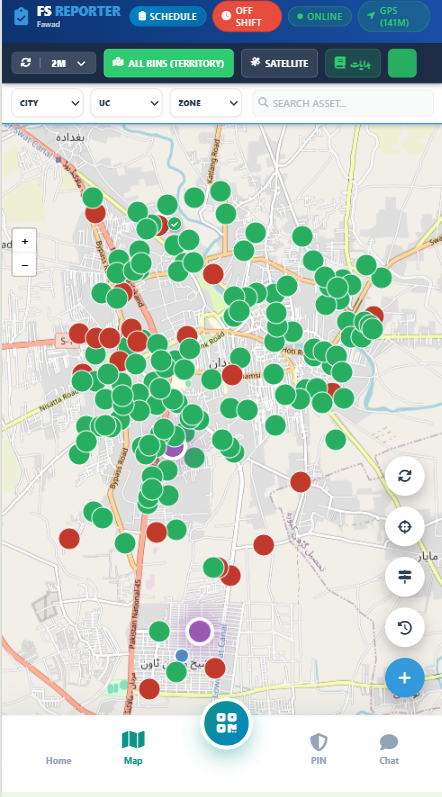Expand the UC dropdown
Viewport: 442px width, 797px height.
pyautogui.click(x=127, y=103)
